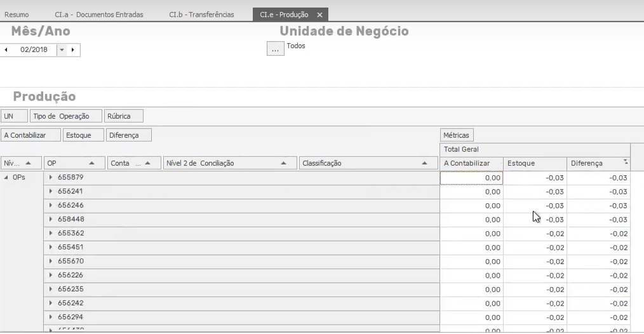Click the Total Geral header
The image size is (644, 334).
[x=535, y=149]
